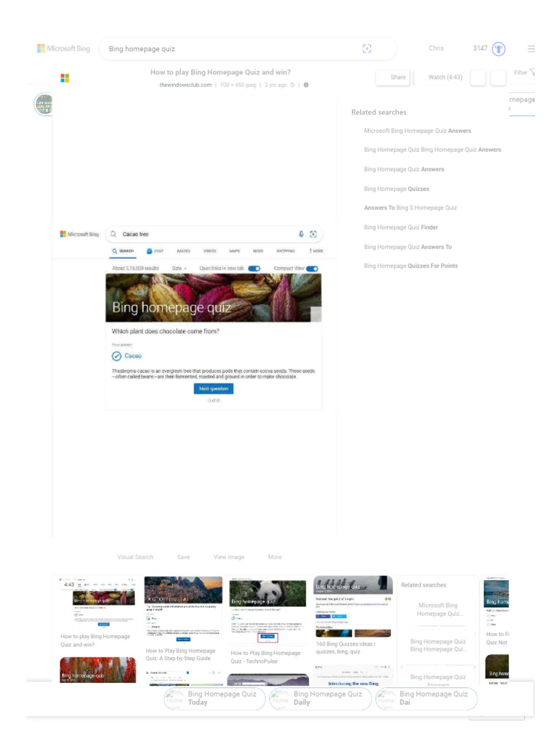The height and width of the screenshot is (747, 560).
Task: Open the More options below the image
Action: tap(275, 557)
